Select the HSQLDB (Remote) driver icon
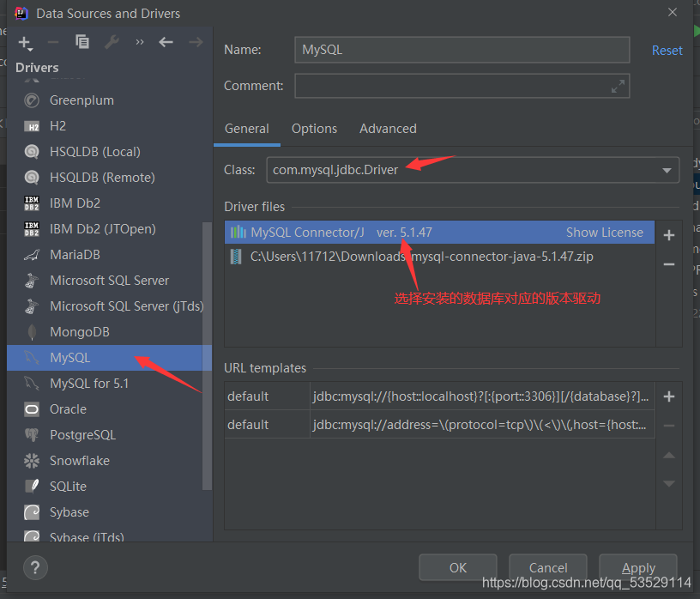The height and width of the screenshot is (599, 700). 32,178
